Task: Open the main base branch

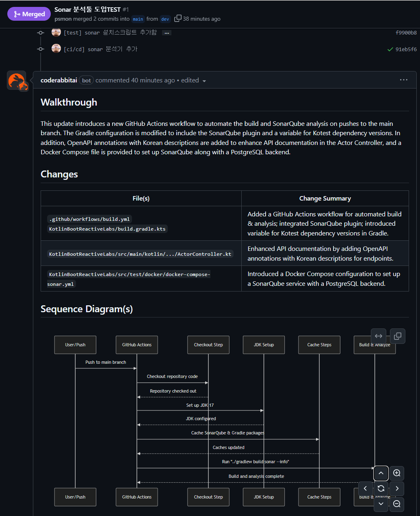Action: (138, 19)
